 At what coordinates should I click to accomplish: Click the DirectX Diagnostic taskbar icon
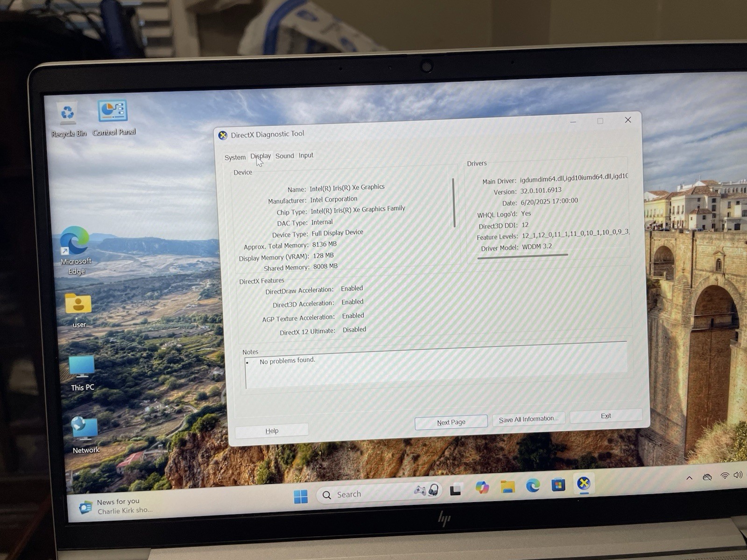coord(584,483)
